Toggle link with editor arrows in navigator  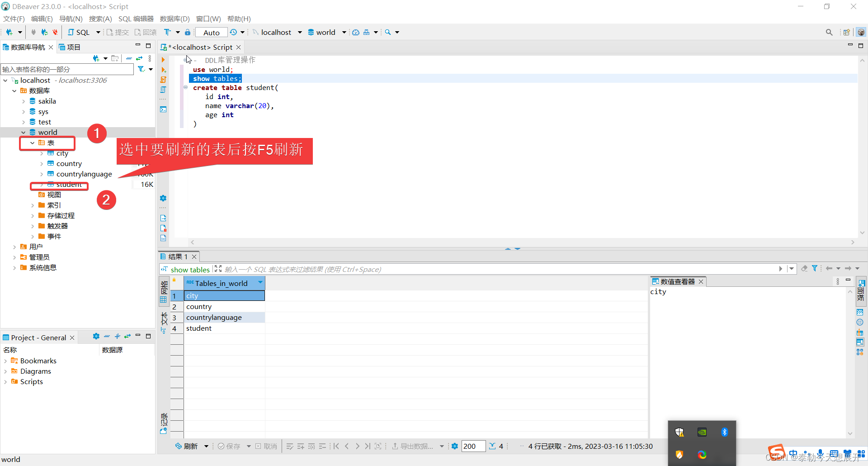point(139,58)
